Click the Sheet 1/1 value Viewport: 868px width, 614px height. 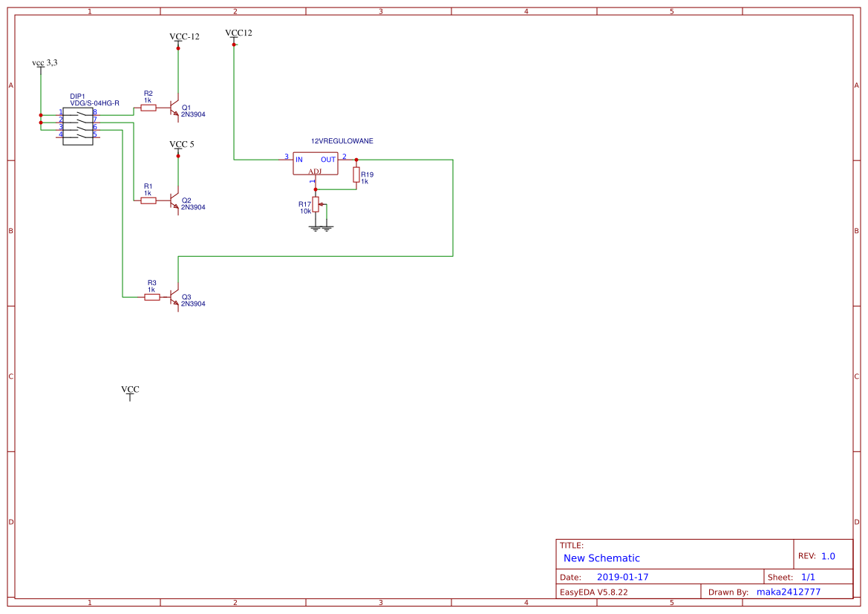pos(808,577)
